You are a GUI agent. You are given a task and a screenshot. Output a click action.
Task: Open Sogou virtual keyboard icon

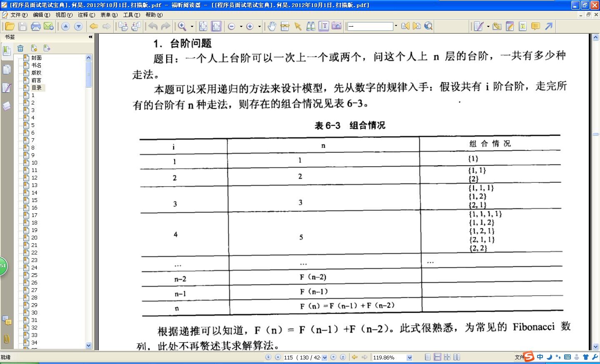pyautogui.click(x=567, y=357)
